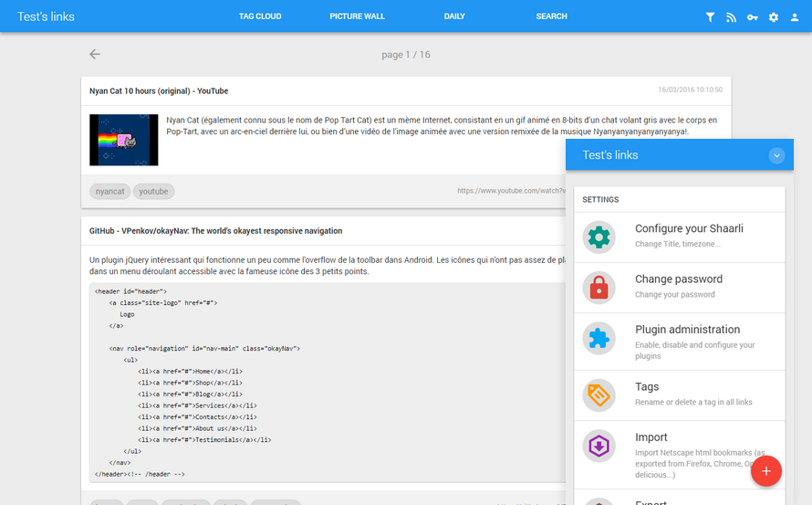This screenshot has width=812, height=505.
Task: Open settings gear icon in header
Action: 773,17
